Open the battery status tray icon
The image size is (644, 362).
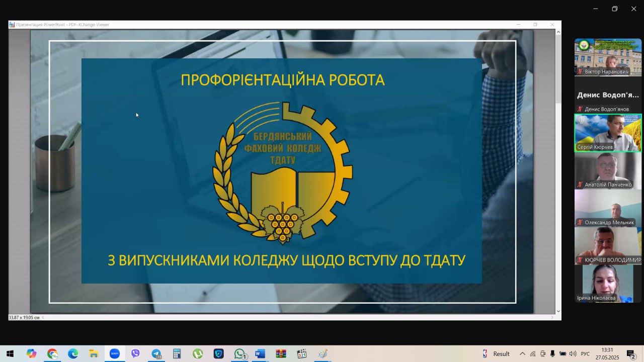tap(562, 353)
